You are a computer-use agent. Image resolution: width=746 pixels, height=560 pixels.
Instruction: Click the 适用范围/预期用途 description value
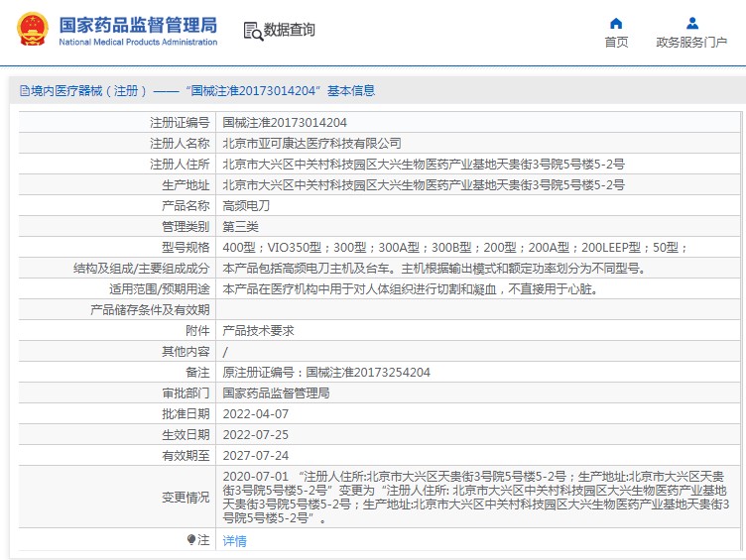[411, 289]
